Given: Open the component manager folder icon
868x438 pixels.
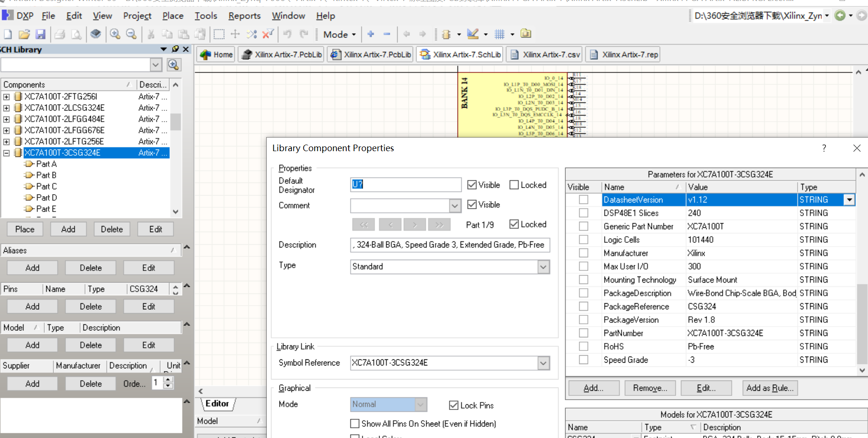Looking at the screenshot, I should point(526,34).
